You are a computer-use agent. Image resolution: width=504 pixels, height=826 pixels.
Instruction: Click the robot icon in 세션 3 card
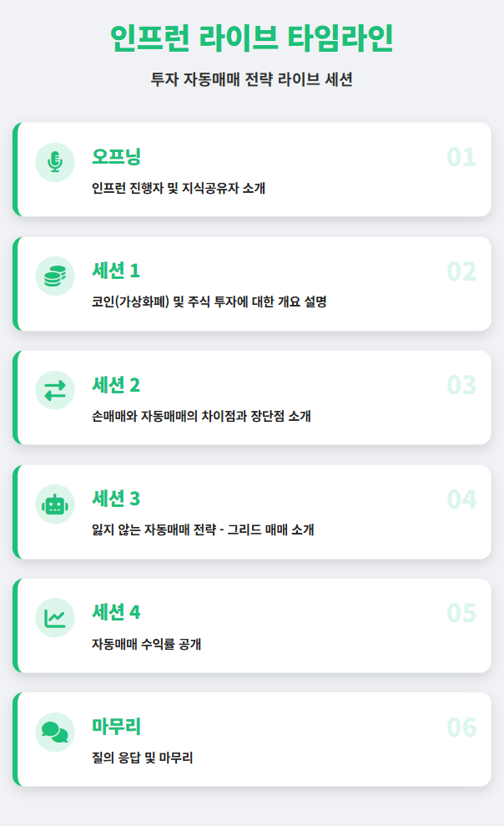tap(55, 504)
